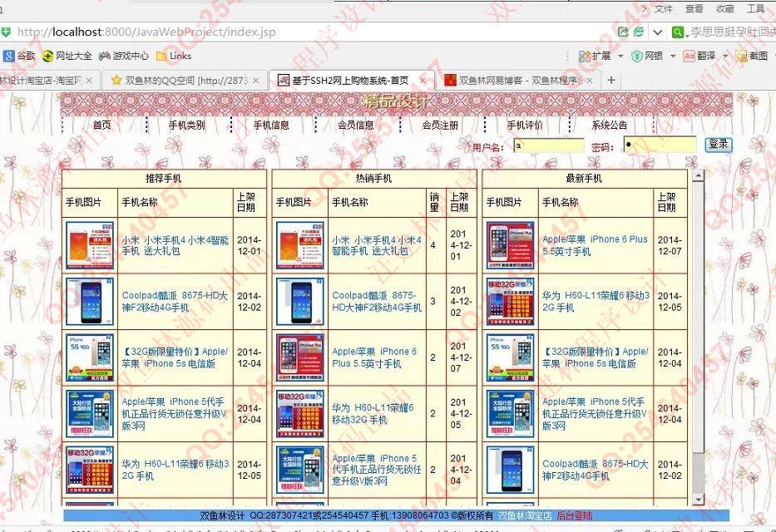Viewport: 776px width, 532px height.
Task: Open 手机评价 navigation item
Action: (525, 125)
